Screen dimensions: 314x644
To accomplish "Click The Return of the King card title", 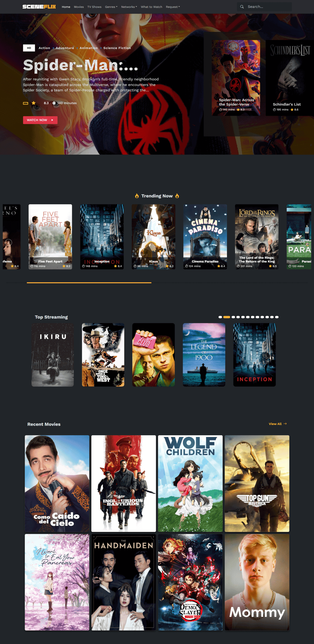I will point(257,259).
